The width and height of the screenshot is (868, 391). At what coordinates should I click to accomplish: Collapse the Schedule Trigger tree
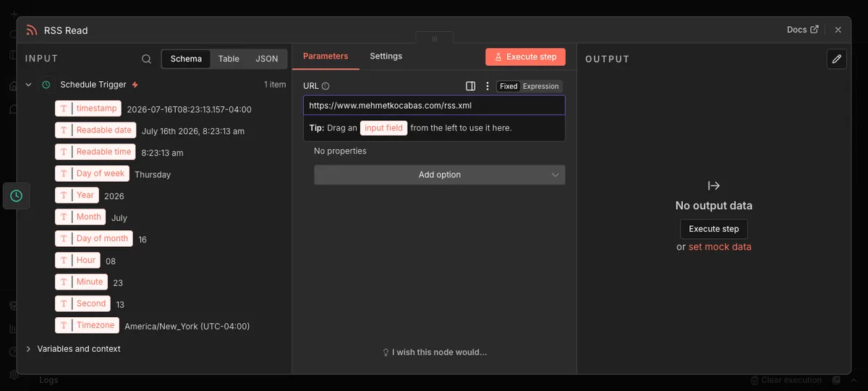29,85
